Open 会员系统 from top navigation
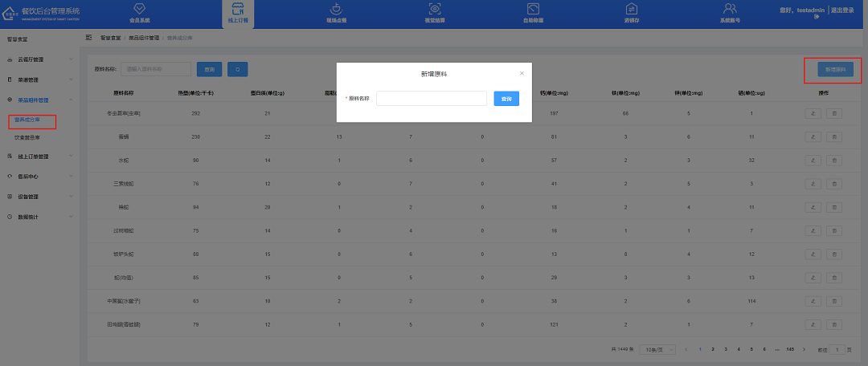Screen dimensions: 868x366 139,12
